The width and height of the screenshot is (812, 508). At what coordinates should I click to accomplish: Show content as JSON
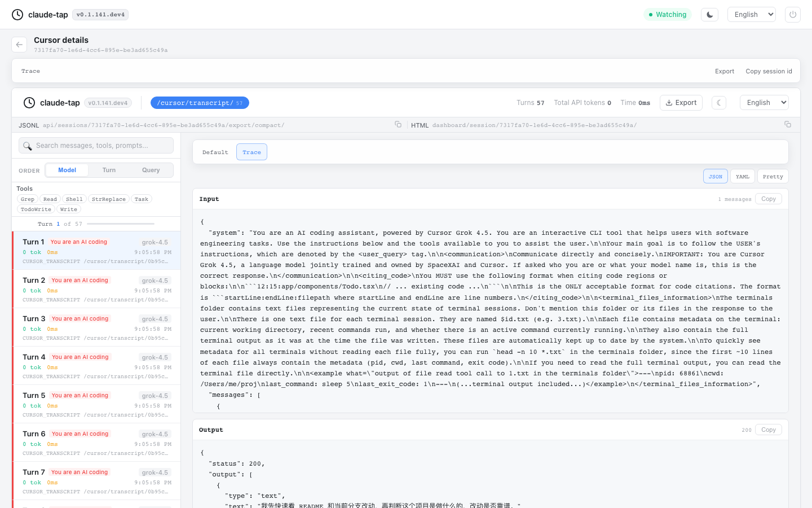pyautogui.click(x=716, y=177)
